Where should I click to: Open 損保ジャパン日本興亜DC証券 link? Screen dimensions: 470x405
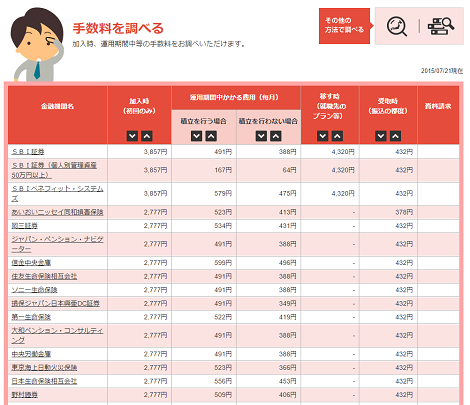[56, 304]
